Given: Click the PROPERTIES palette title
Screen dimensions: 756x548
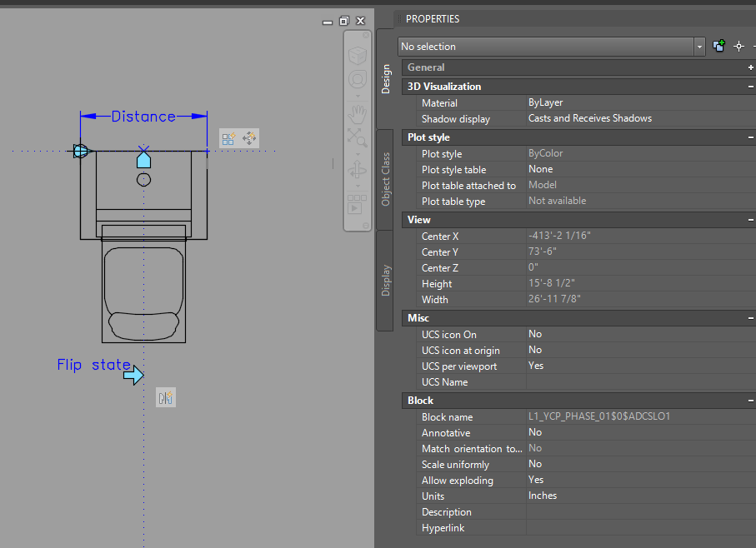Looking at the screenshot, I should click(x=433, y=19).
